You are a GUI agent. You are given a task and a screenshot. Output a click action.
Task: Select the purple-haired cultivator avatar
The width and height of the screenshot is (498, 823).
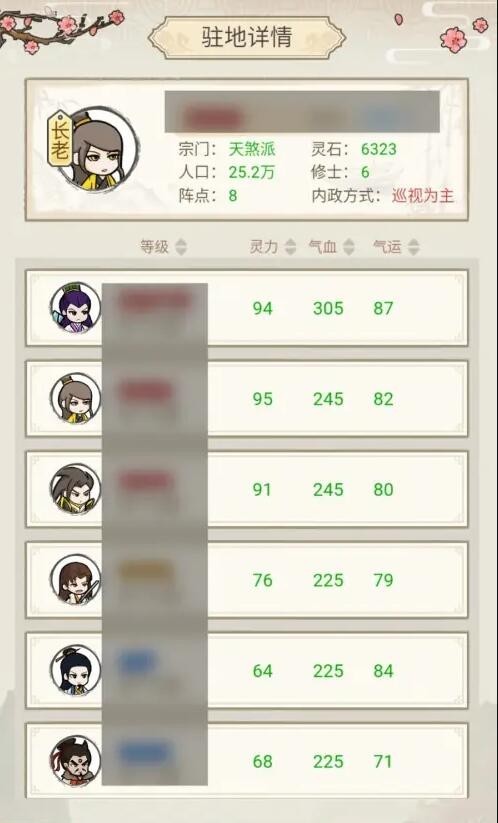click(75, 308)
